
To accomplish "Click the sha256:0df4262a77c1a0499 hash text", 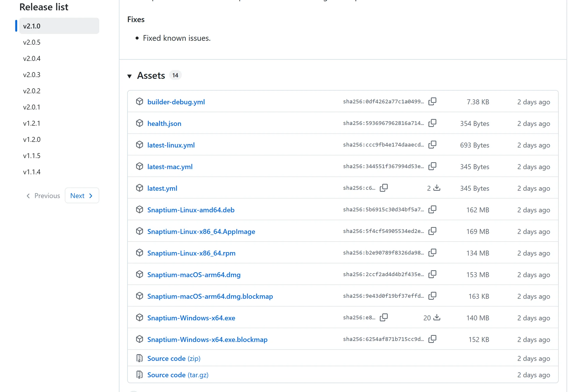I will coord(383,101).
